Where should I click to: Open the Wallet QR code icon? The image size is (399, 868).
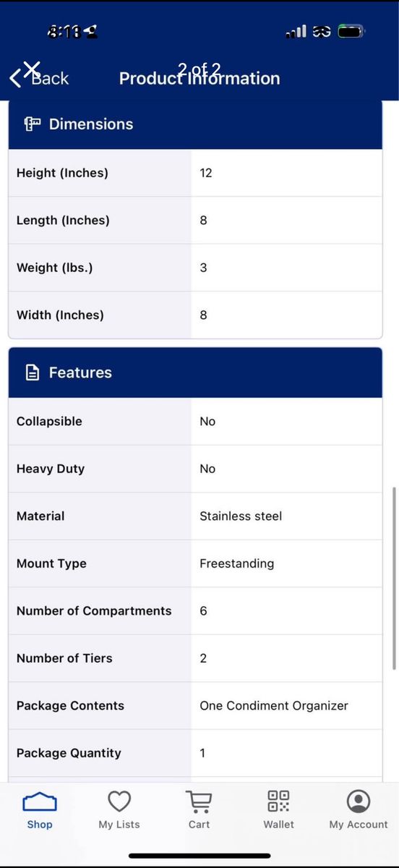click(278, 801)
